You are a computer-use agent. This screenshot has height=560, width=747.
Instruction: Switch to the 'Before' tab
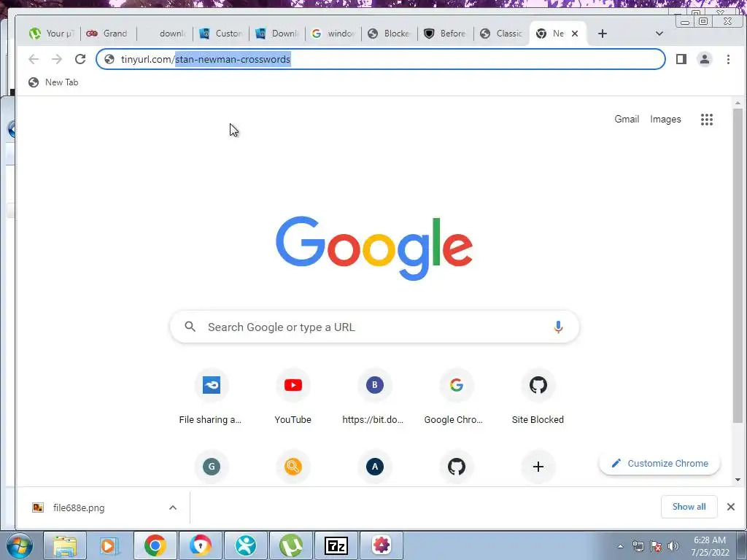pyautogui.click(x=446, y=34)
